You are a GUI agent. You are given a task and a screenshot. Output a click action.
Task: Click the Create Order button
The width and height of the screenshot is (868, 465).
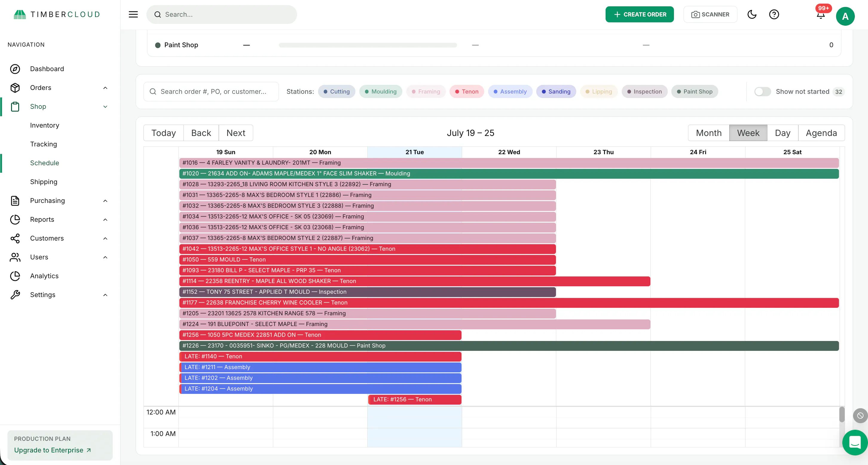coord(640,14)
